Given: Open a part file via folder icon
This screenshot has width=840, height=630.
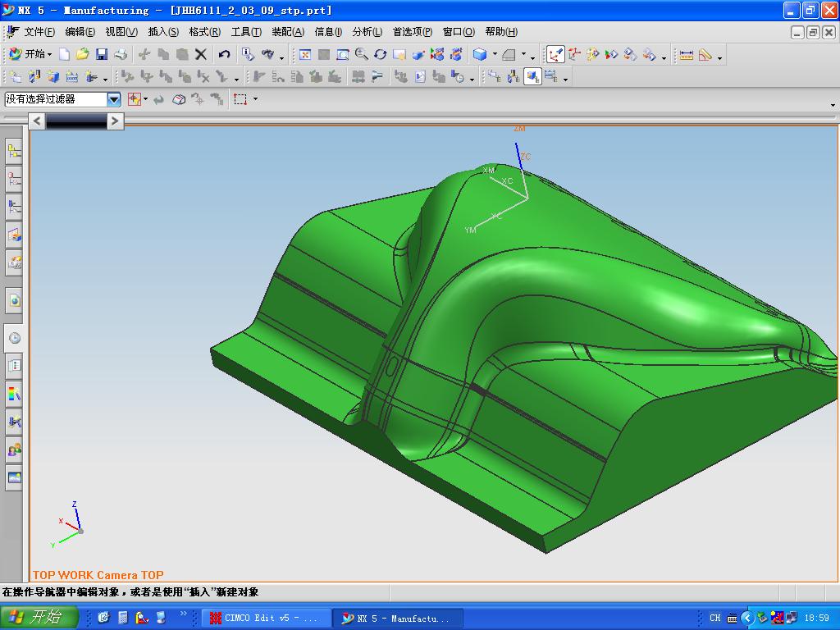Looking at the screenshot, I should (83, 54).
